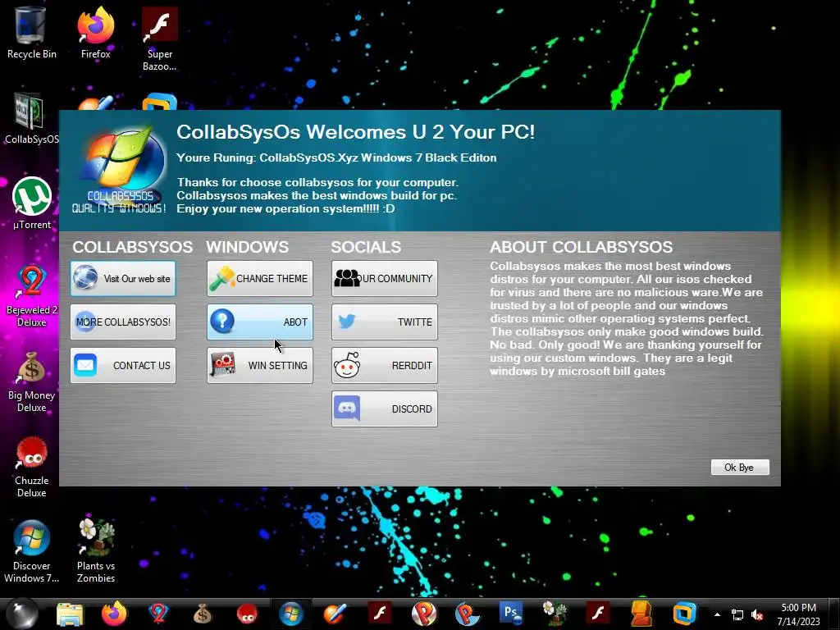Click the orange Peggle taskbar icon
Viewport: 840px width, 630px height.
tap(424, 614)
